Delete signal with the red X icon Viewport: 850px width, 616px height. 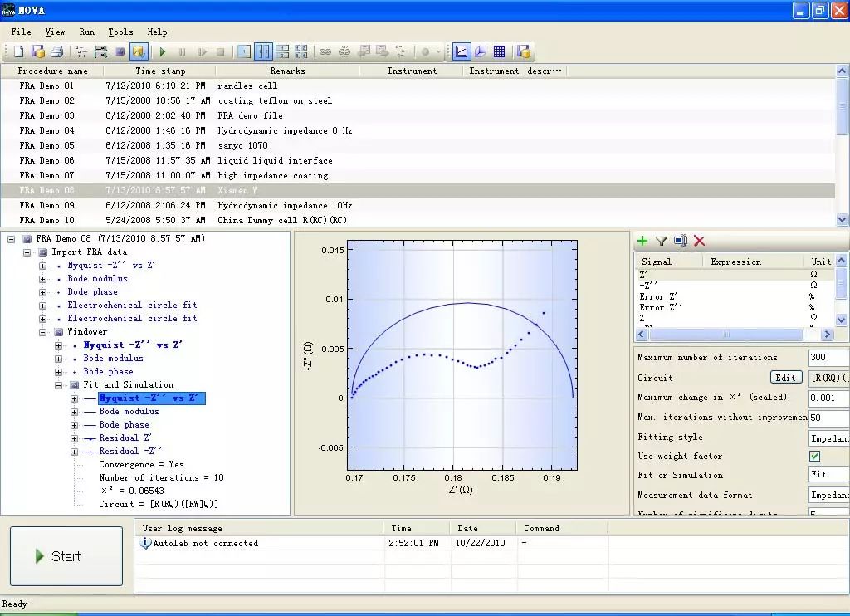[699, 241]
